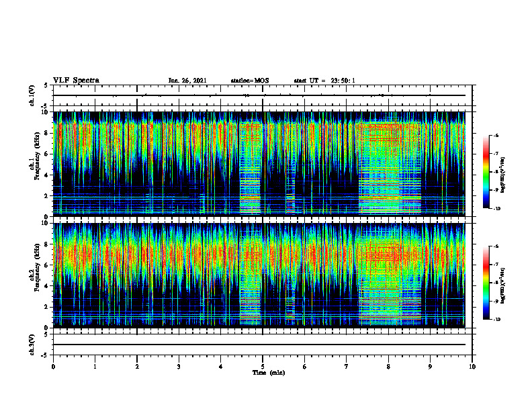Click the "0" label on the time axis
Screen dimensions: 532x411
(x=53, y=367)
